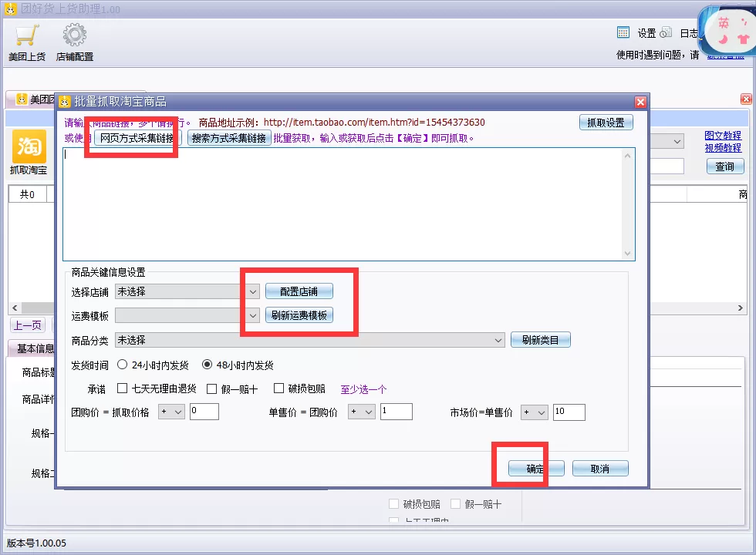756x555 pixels.
Task: Toggle 破损包赔 checkbox in background window
Action: [x=394, y=504]
